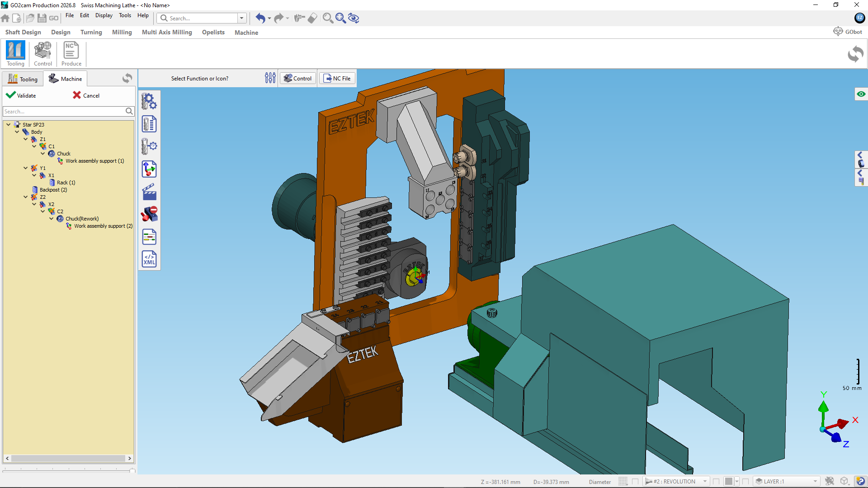The width and height of the screenshot is (868, 488).
Task: Click the Cancel button
Action: click(x=86, y=95)
